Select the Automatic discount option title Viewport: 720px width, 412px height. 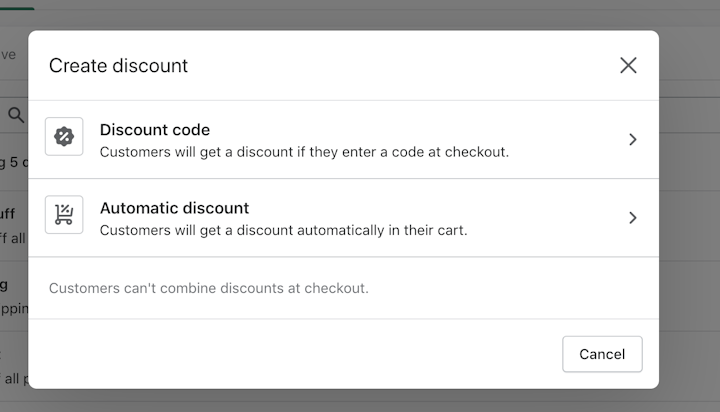(174, 208)
